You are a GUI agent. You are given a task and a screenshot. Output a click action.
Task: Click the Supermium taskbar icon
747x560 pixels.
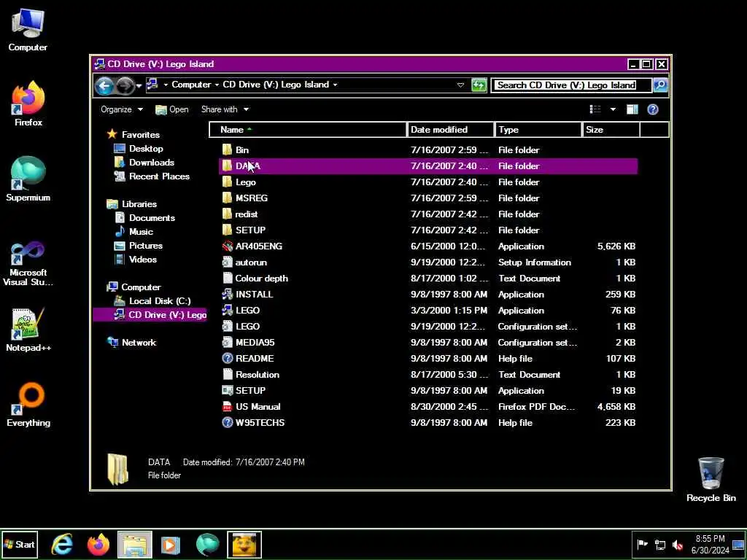[207, 544]
